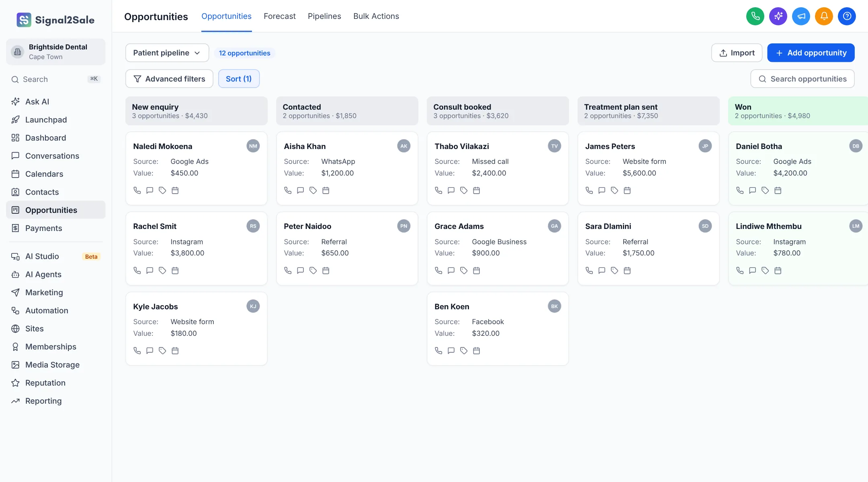Screen dimensions: 868x482
Task: Open Ask AI in sidebar
Action: [x=56, y=102]
